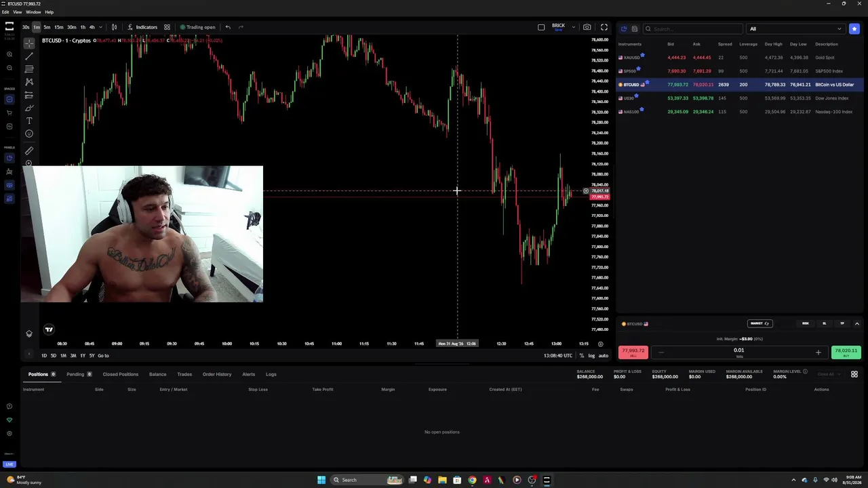Open the BRICK layout save dropdown
Viewport: 868px width, 488px height.
pos(574,27)
